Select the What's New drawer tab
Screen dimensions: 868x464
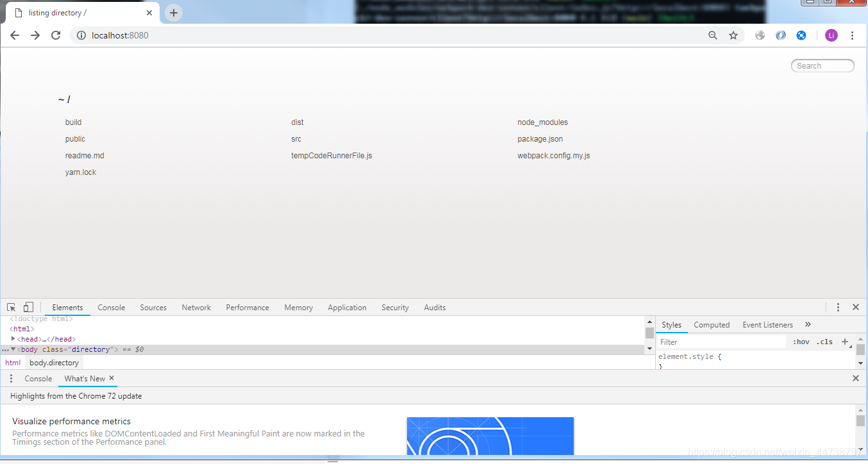pyautogui.click(x=85, y=379)
